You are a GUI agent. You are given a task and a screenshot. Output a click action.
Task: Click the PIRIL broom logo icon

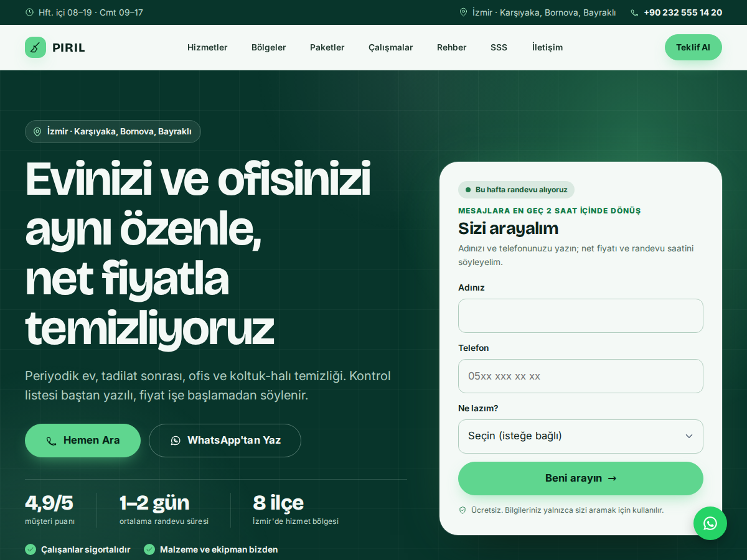[35, 47]
